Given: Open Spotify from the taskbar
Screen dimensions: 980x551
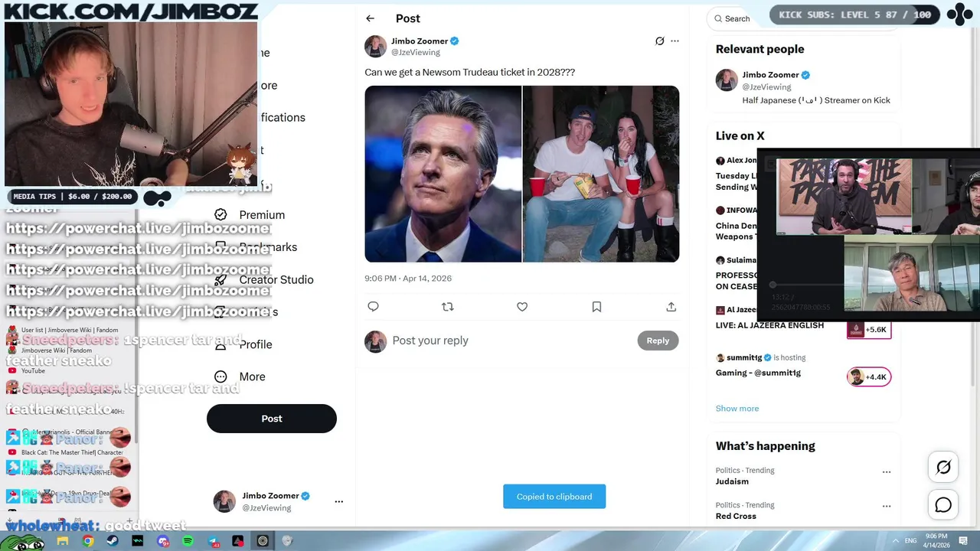Looking at the screenshot, I should [188, 541].
